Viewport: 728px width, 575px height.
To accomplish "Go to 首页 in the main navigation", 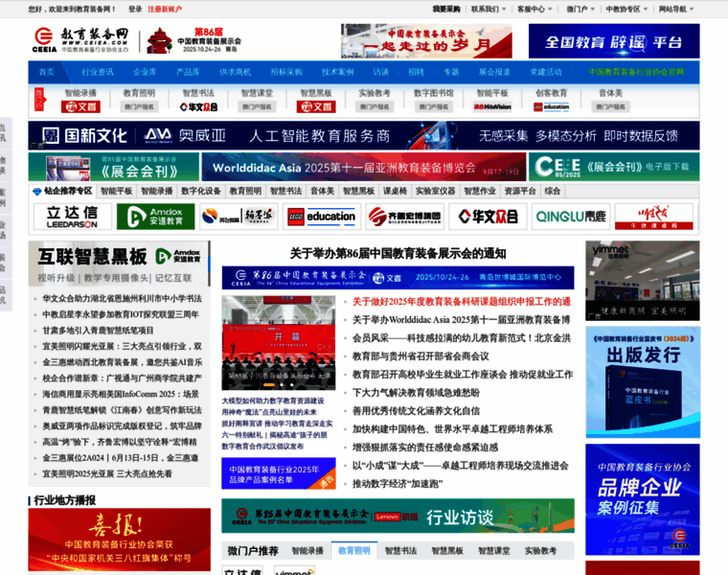I will (x=46, y=72).
